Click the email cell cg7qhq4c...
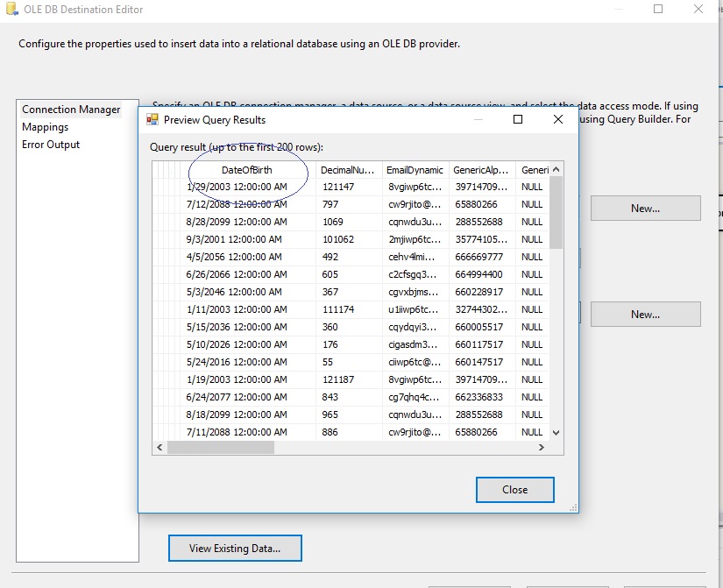 (x=415, y=397)
